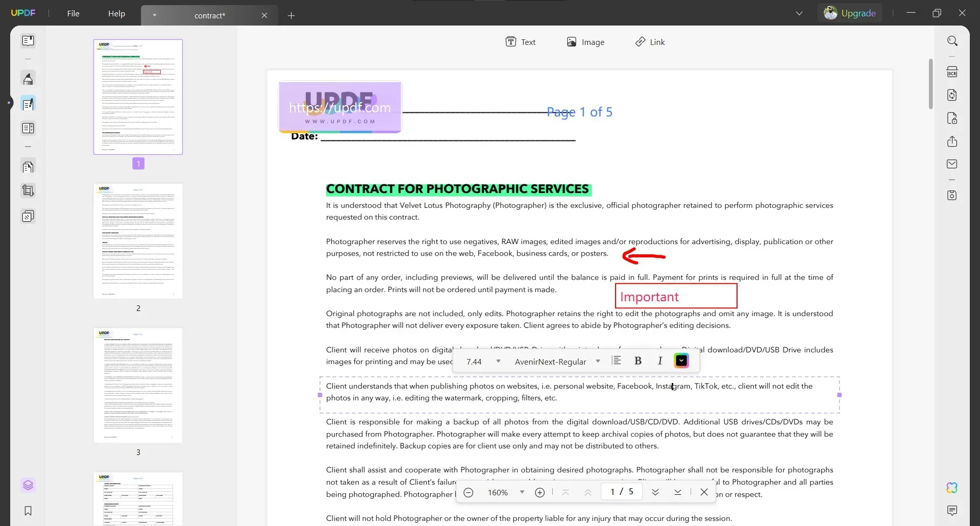
Task: Close the contract* tab
Action: pyautogui.click(x=264, y=15)
